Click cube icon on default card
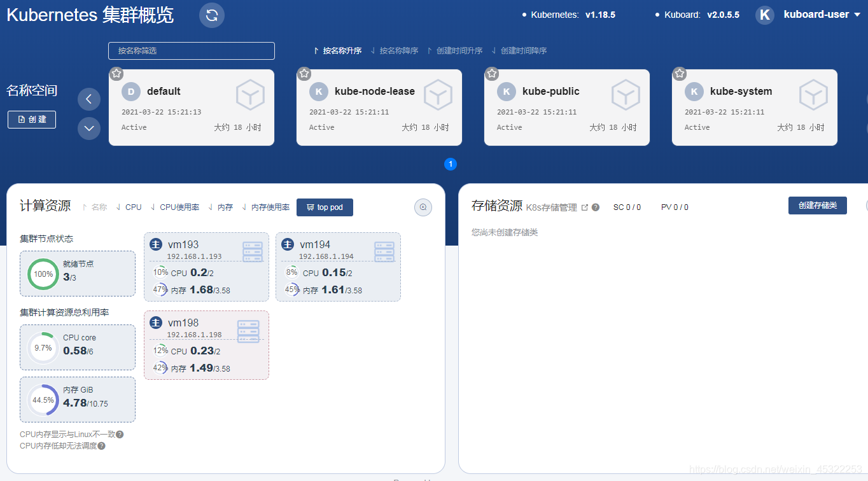868x481 pixels. click(250, 95)
